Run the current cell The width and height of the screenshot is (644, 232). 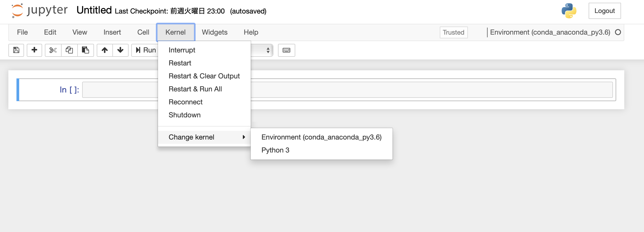point(146,50)
